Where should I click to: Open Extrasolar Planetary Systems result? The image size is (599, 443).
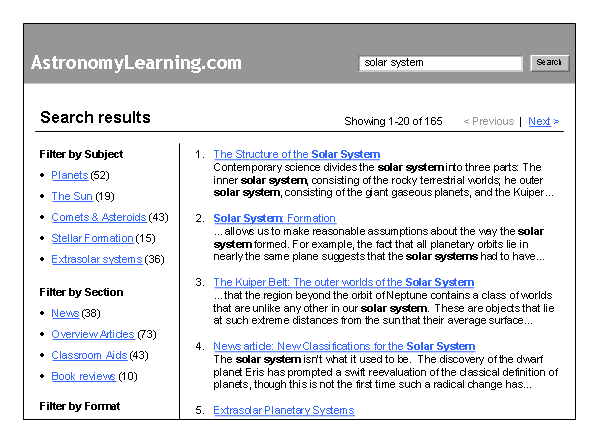284,410
